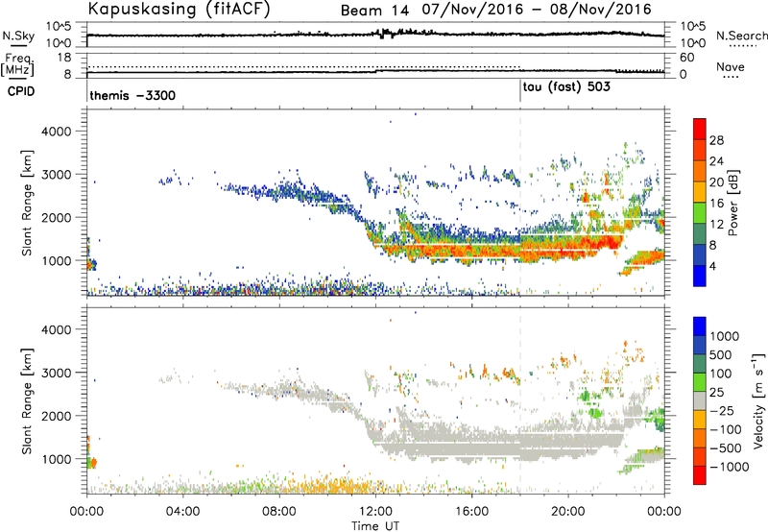Viewport: 768px width, 532px height.
Task: Click the blue top of the velocity colorbar
Action: point(700,326)
